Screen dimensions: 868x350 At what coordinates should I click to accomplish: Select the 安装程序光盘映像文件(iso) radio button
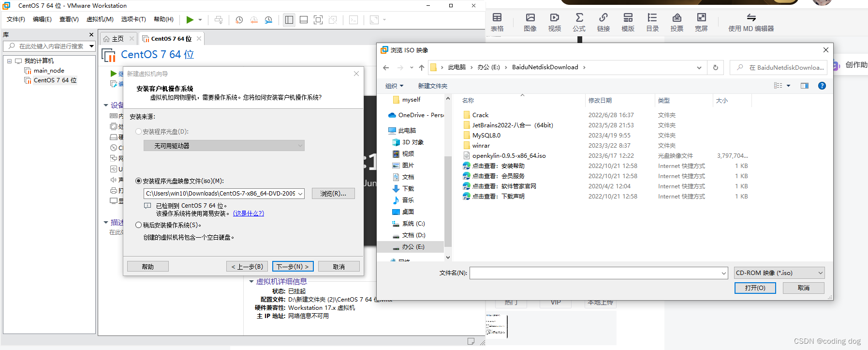(139, 181)
